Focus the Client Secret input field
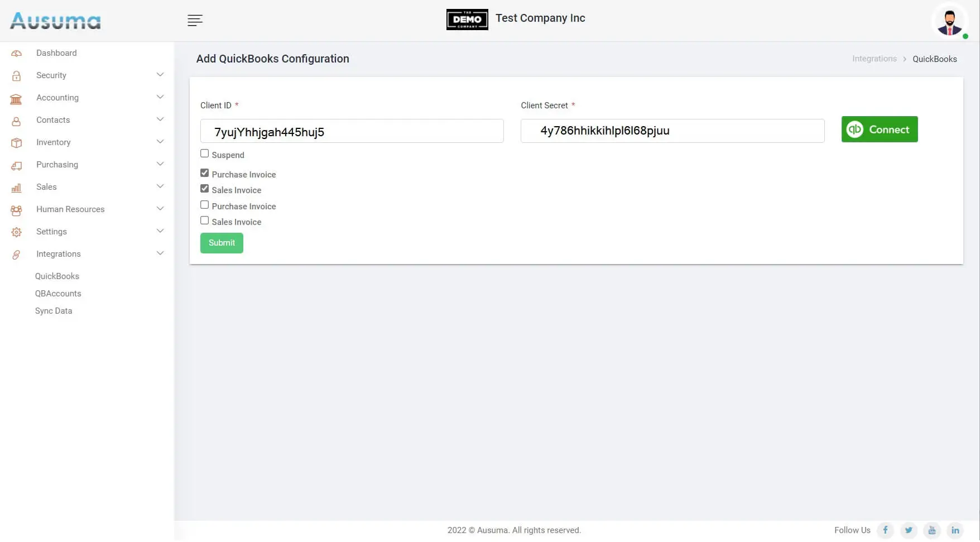The image size is (980, 542). click(x=672, y=131)
